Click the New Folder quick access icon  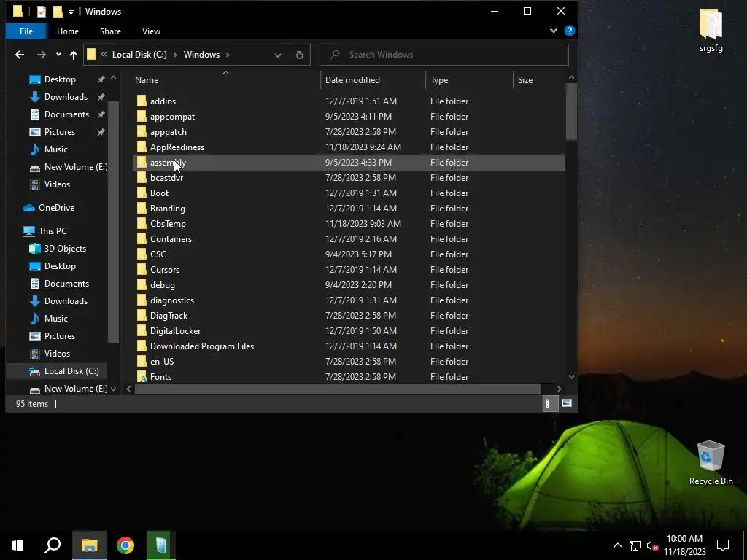pos(58,12)
